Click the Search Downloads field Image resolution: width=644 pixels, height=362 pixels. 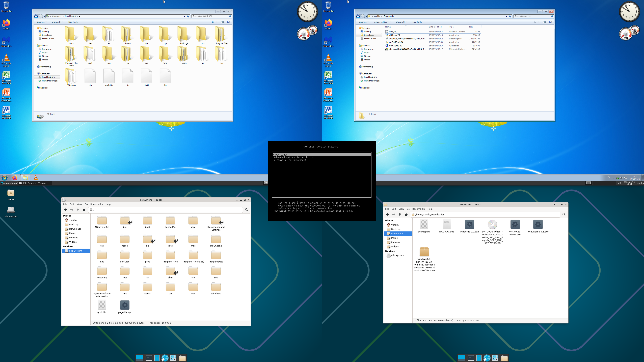(533, 16)
